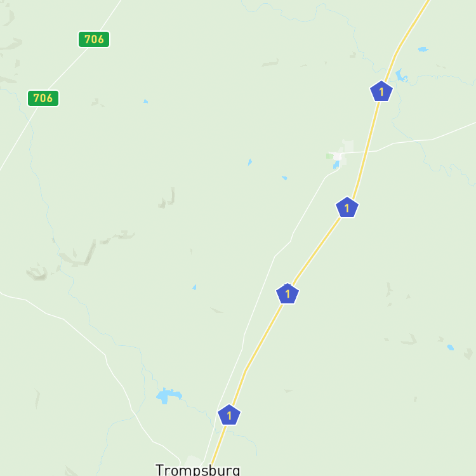This screenshot has width=476, height=476.
Task: Click the route 1 shield midway toward Trompsburg
Action: pyautogui.click(x=288, y=294)
